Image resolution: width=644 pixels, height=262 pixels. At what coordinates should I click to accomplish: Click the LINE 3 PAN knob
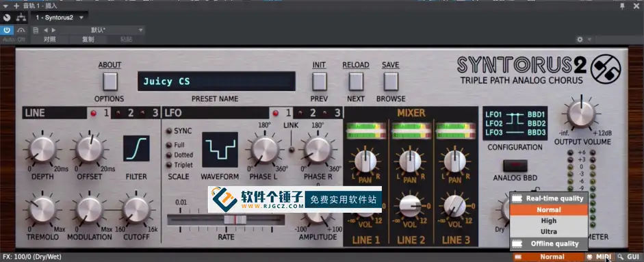pos(454,162)
